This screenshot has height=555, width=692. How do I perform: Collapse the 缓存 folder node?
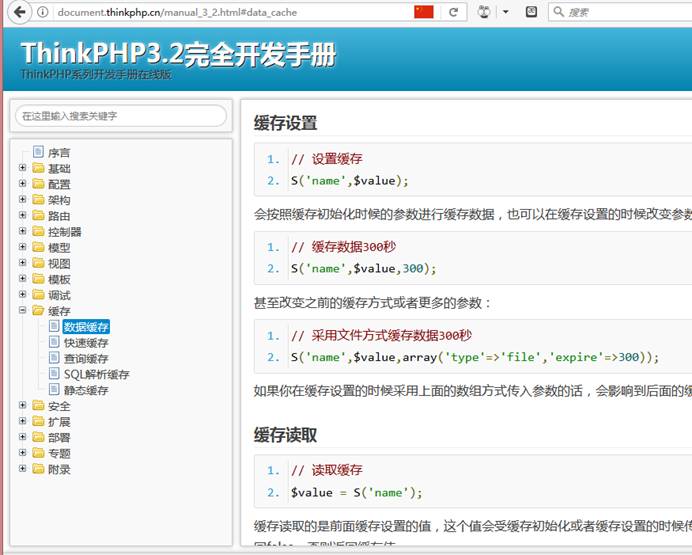tap(23, 310)
